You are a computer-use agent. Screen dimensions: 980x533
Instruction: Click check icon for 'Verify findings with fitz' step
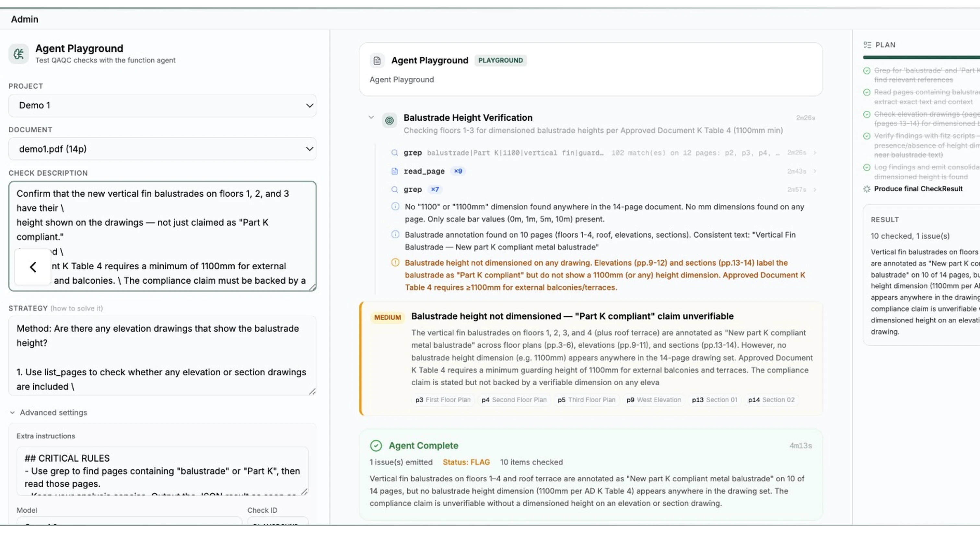coord(867,136)
